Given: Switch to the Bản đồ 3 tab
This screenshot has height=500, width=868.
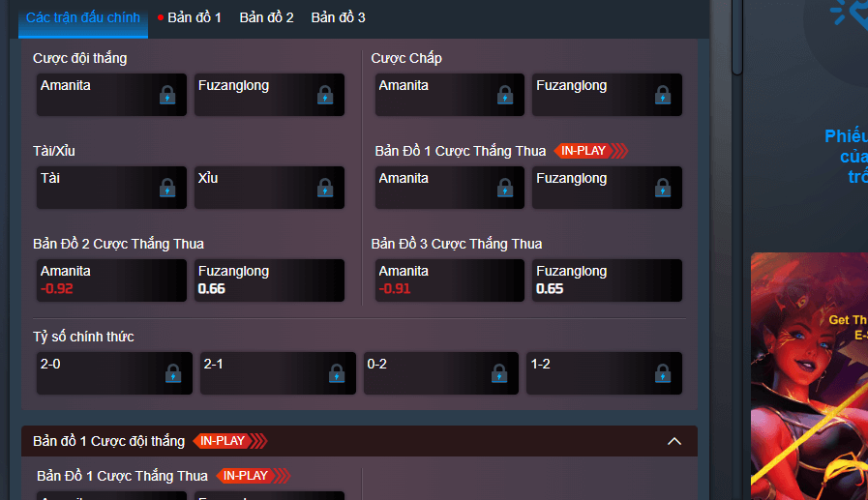Looking at the screenshot, I should pyautogui.click(x=338, y=17).
